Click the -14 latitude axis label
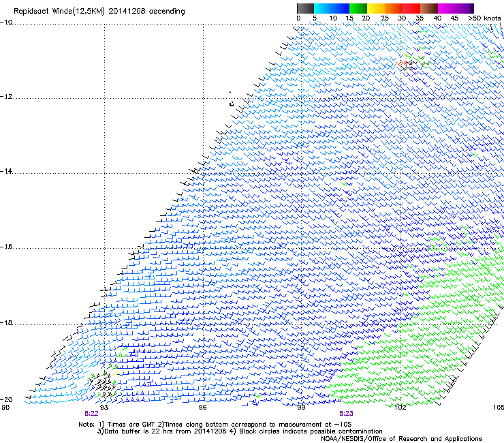This screenshot has width=504, height=443. (x=6, y=172)
